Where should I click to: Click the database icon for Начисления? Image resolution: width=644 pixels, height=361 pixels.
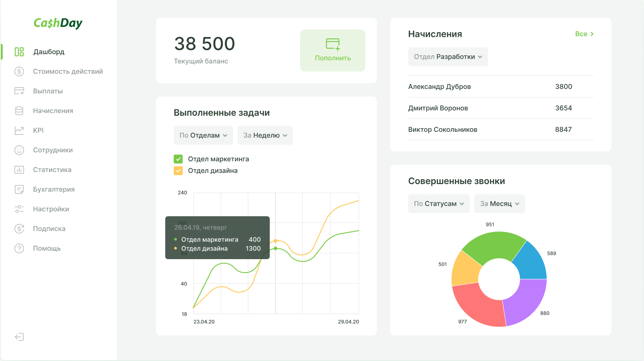tap(19, 111)
